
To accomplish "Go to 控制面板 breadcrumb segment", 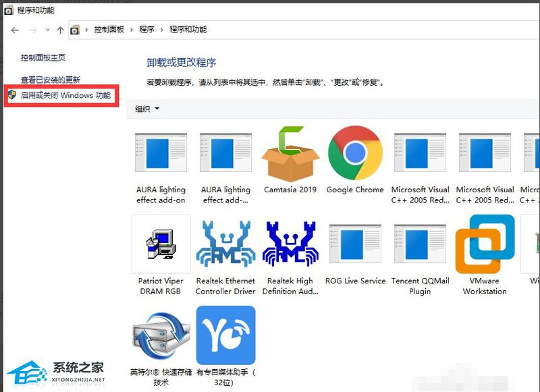I will point(109,30).
